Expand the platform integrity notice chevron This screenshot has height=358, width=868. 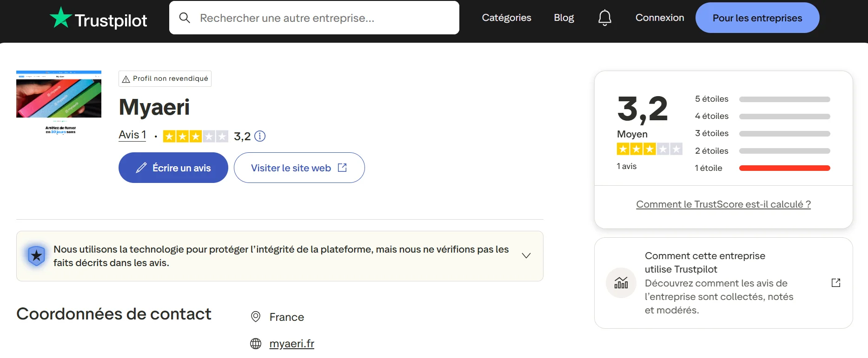[526, 256]
